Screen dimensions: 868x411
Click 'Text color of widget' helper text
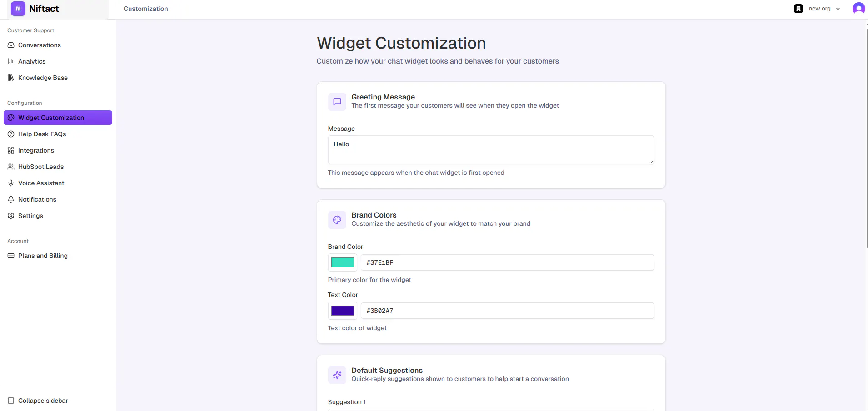point(357,328)
